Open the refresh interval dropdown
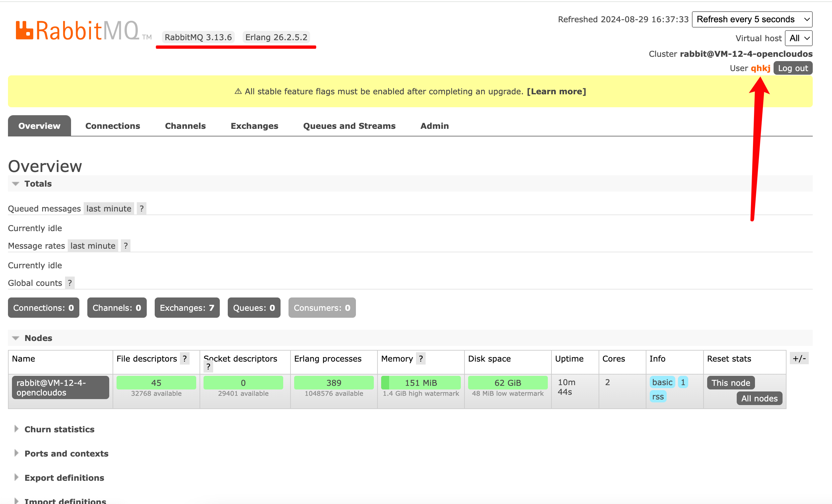Image resolution: width=832 pixels, height=504 pixels. point(752,19)
